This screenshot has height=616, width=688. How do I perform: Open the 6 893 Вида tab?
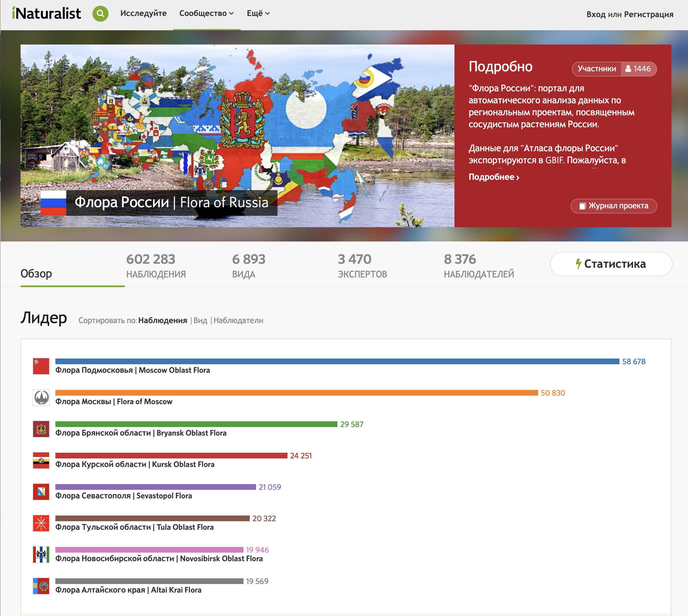(248, 266)
